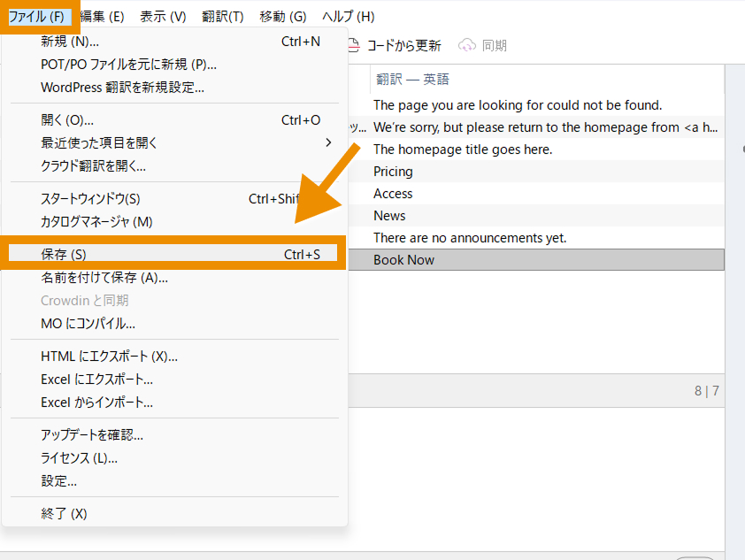This screenshot has width=745, height=560.
Task: Click the 同期 cloud icon
Action: coord(467,45)
